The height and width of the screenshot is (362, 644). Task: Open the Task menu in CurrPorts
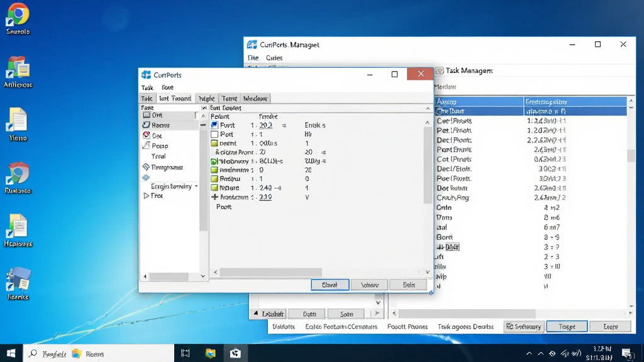pyautogui.click(x=147, y=87)
